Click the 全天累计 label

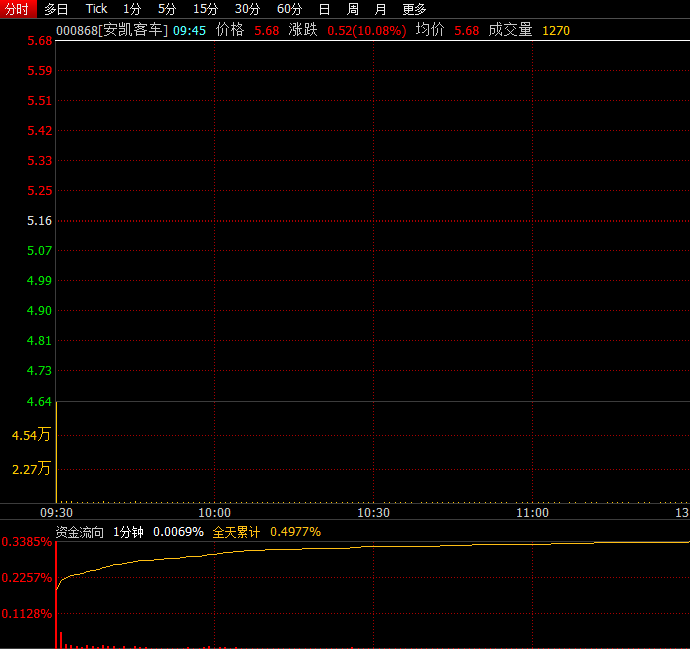click(x=236, y=532)
